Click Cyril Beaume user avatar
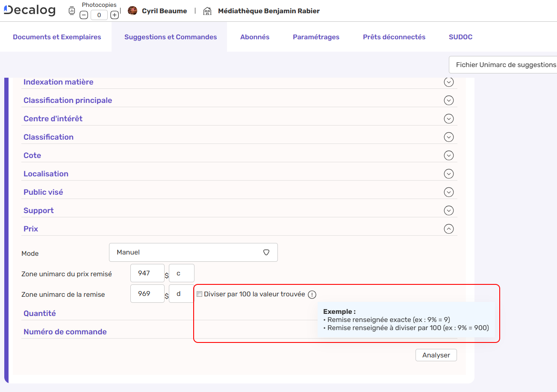This screenshot has width=557, height=392. point(133,11)
